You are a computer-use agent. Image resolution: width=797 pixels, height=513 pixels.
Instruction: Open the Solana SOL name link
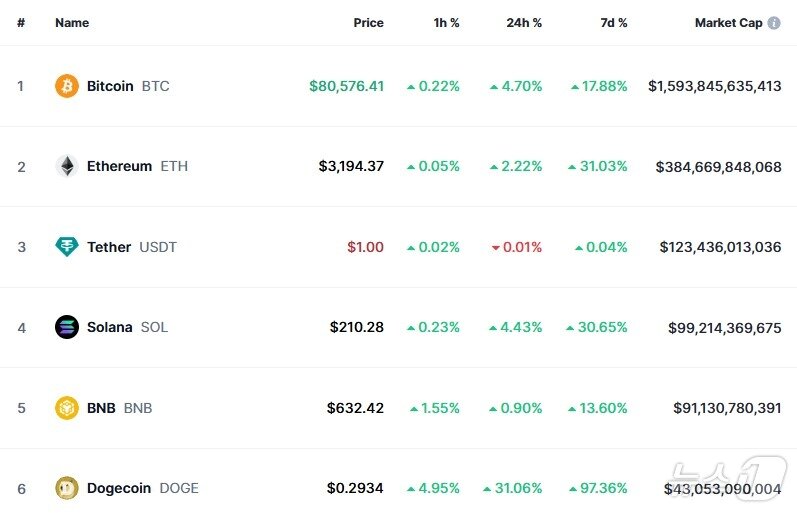(127, 327)
